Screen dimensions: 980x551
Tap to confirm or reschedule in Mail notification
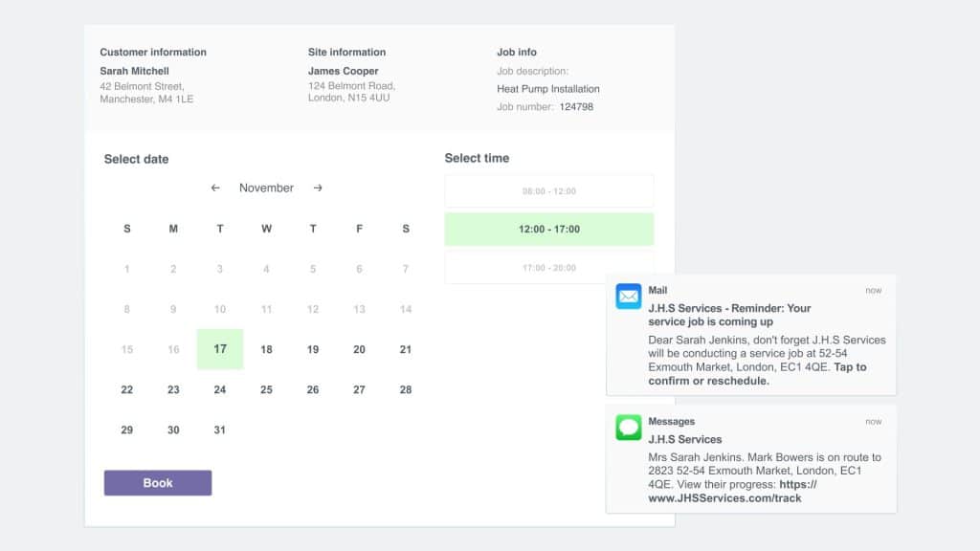pyautogui.click(x=757, y=374)
